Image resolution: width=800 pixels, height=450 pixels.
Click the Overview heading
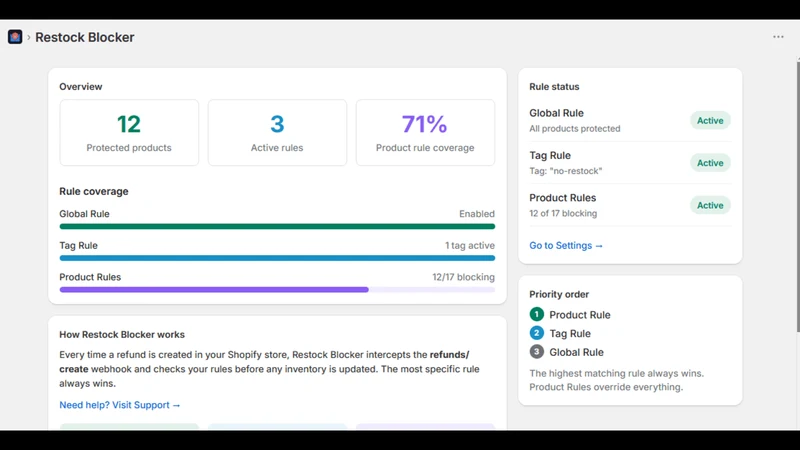(81, 87)
